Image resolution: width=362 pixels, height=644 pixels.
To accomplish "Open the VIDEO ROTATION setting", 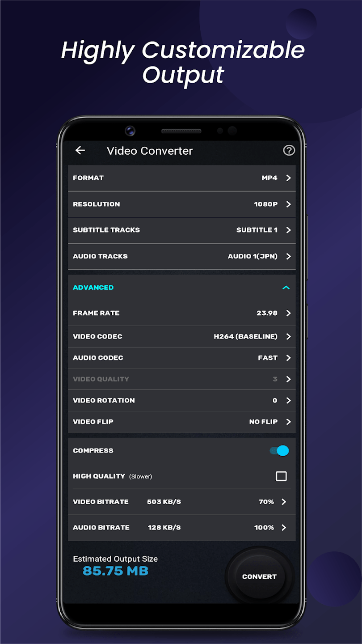I will 288,400.
